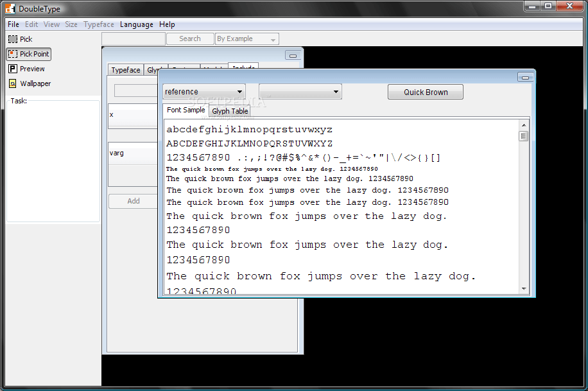Image resolution: width=588 pixels, height=391 pixels.
Task: Select the Font Sample tab
Action: 186,110
